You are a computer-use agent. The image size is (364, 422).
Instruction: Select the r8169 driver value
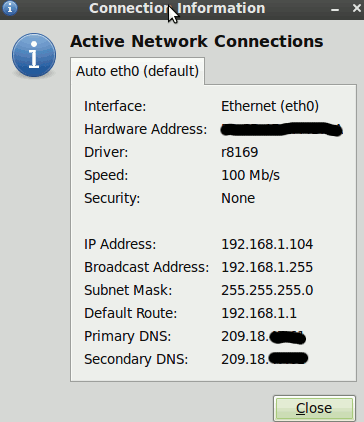240,152
